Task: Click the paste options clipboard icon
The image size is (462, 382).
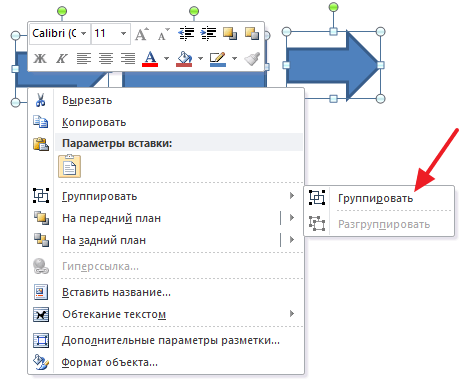Action: pos(41,144)
